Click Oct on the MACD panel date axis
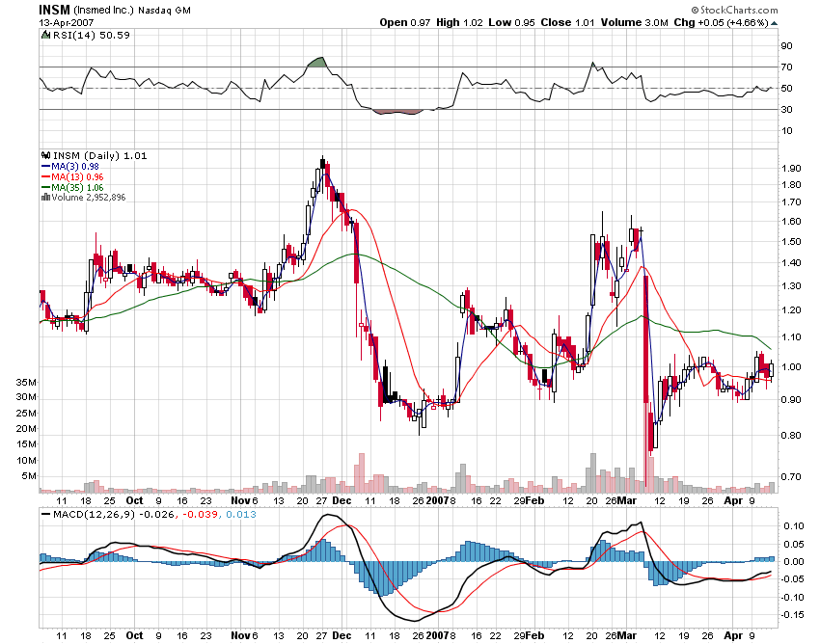This screenshot has height=644, width=820. tap(134, 635)
